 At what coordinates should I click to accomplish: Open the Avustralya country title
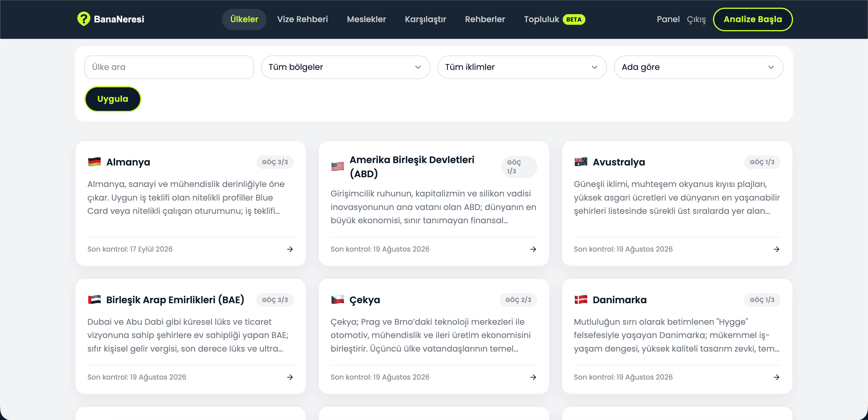[619, 162]
